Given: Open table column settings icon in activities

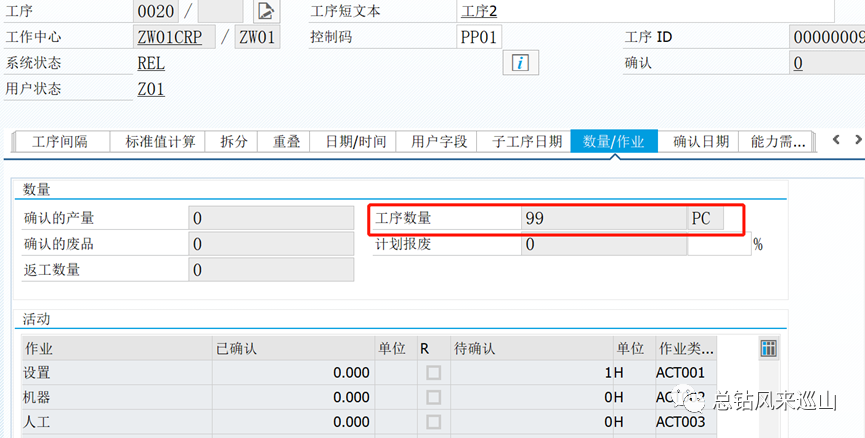Looking at the screenshot, I should click(768, 348).
